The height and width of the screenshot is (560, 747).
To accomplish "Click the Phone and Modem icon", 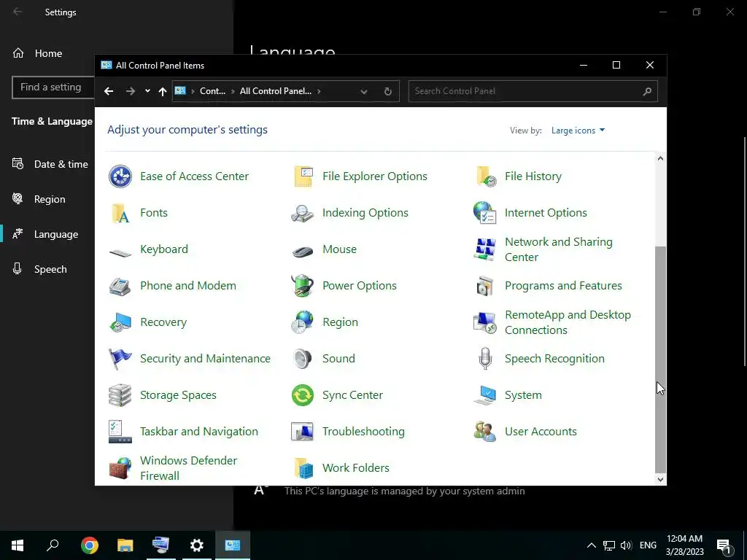I will click(120, 286).
